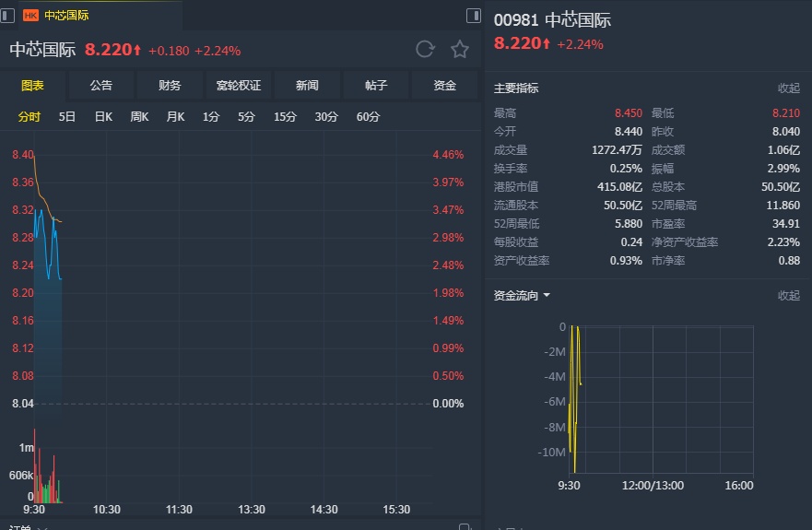Click the refresh icon beside the stock price
812x530 pixels.
click(x=425, y=49)
